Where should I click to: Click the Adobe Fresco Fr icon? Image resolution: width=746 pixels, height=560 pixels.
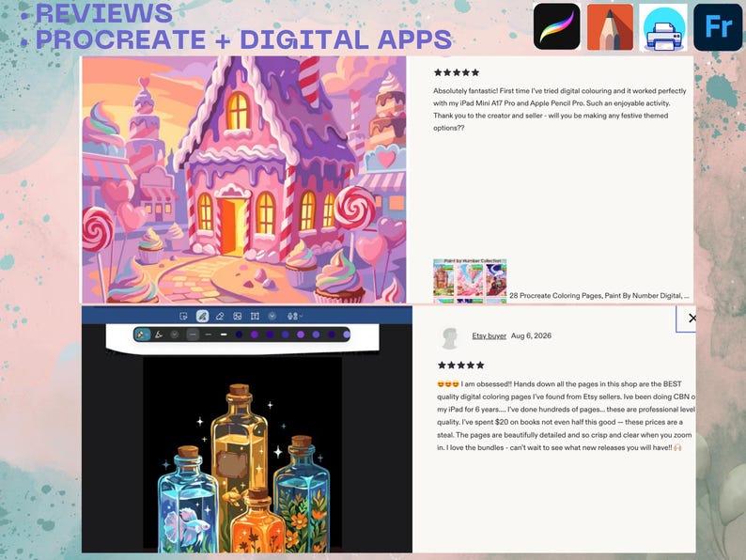click(718, 27)
